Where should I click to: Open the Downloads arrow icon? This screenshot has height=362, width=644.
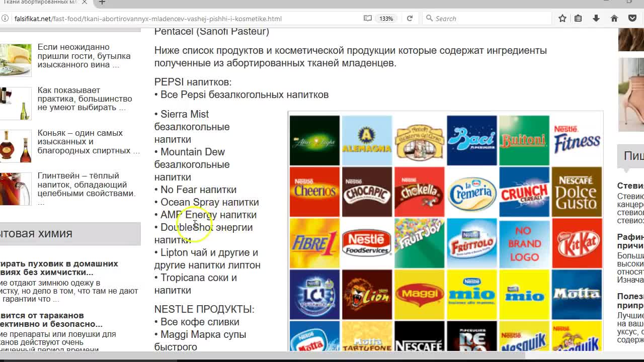(596, 19)
